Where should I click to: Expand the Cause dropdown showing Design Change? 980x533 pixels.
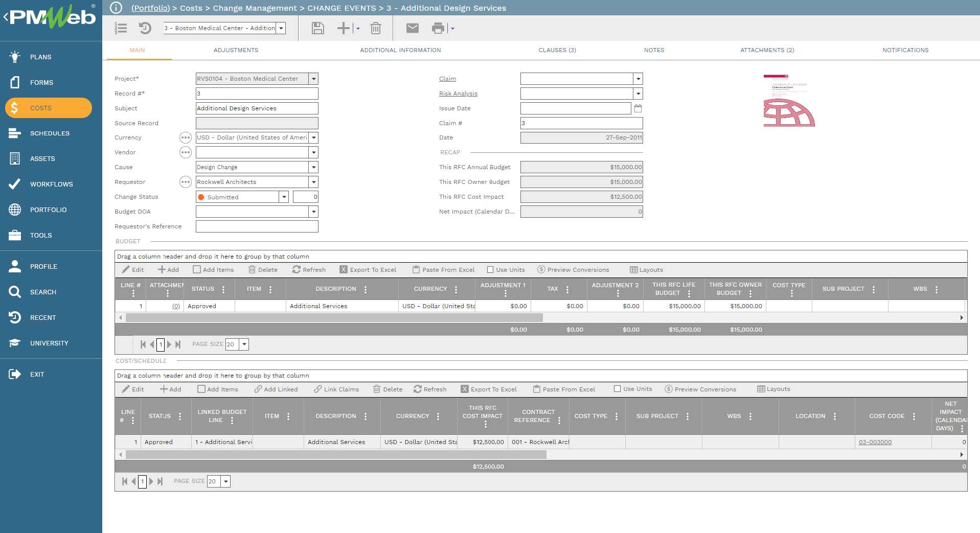tap(314, 167)
